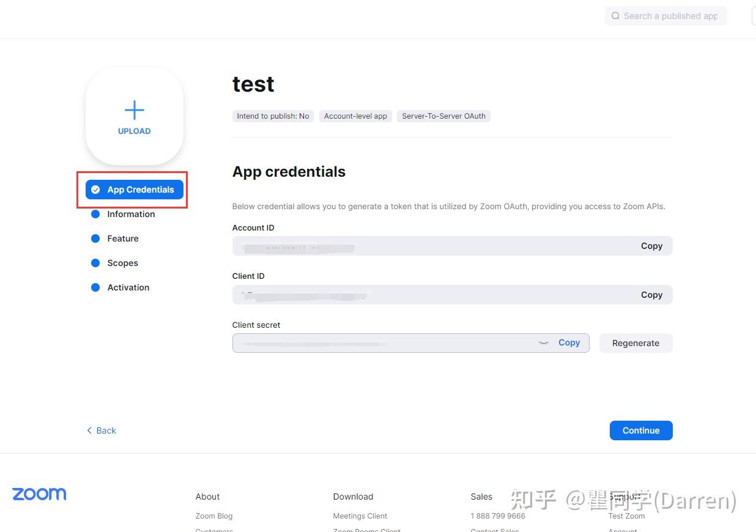Open the Information section in the sidebar

130,214
